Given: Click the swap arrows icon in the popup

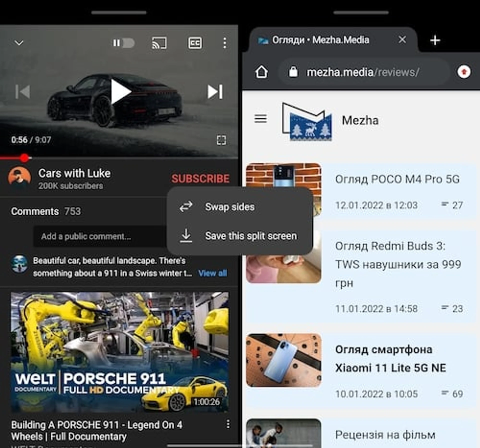Looking at the screenshot, I should pos(186,207).
